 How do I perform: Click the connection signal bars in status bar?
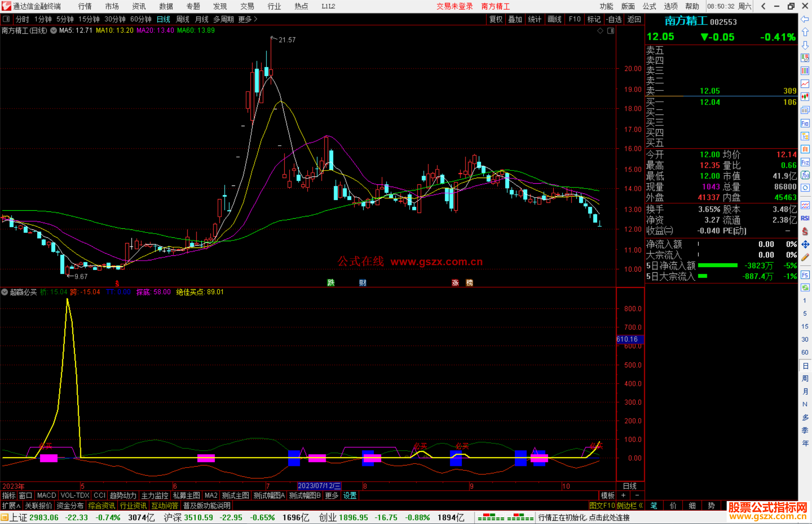(505, 518)
